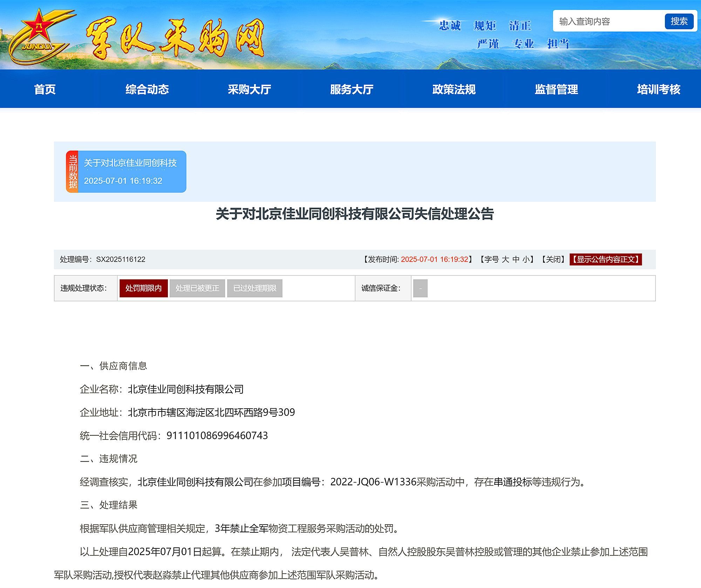Click 企业名称 北京佳业同创科技有限公司 line
Viewport: 701px width, 588px height.
click(x=162, y=389)
